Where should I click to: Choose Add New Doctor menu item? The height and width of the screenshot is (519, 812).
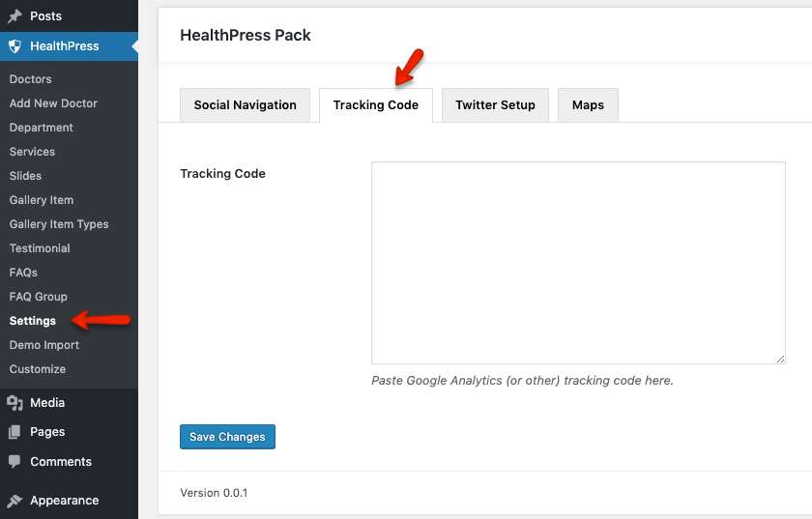point(53,103)
